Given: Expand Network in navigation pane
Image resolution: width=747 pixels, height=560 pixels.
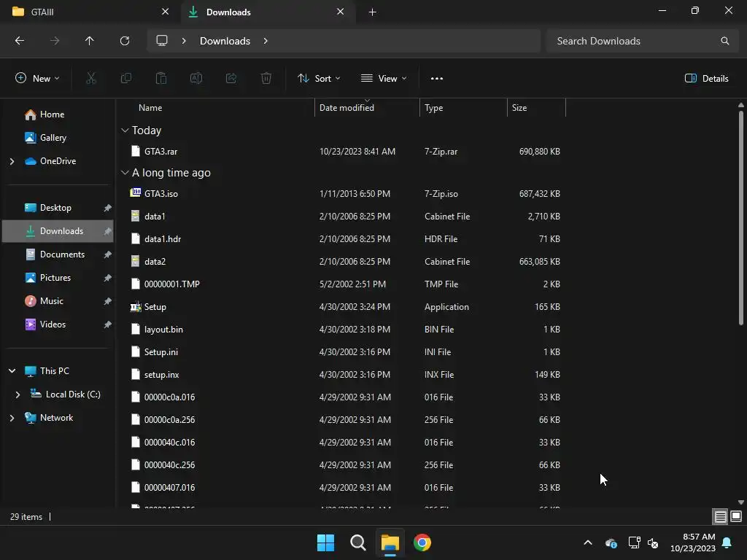Looking at the screenshot, I should [12, 418].
